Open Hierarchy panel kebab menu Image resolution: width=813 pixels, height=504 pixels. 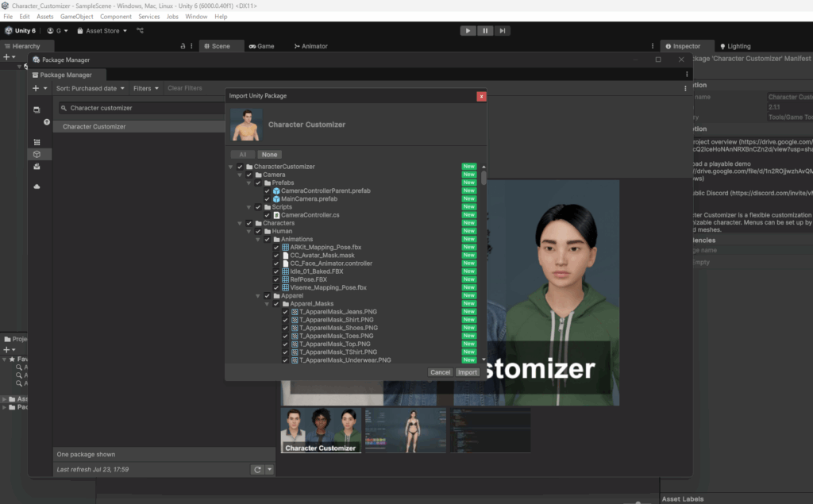pos(191,46)
